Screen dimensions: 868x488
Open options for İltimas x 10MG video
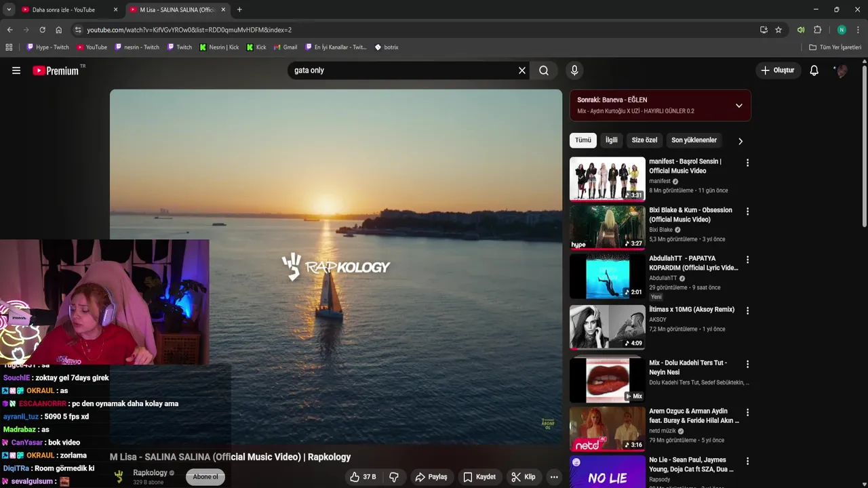pyautogui.click(x=747, y=310)
